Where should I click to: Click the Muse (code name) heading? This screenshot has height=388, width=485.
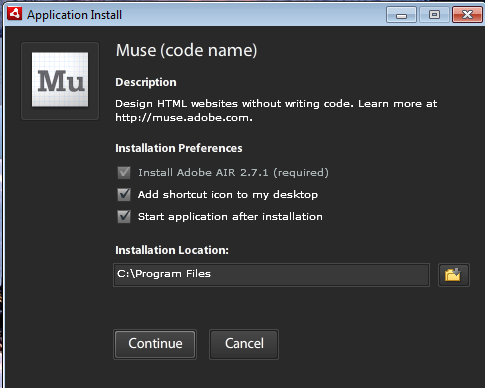(x=186, y=50)
